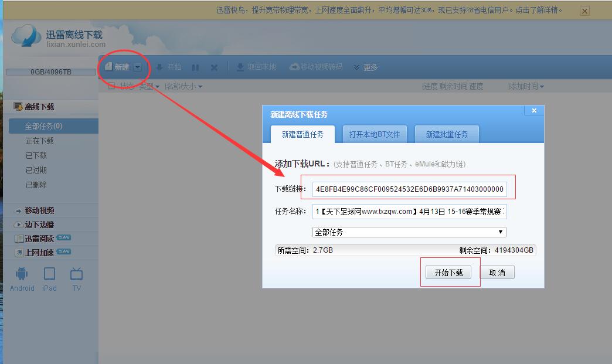Screen dimensions: 612x364
Task: Open the 新建 dropdown arrow
Action: tap(137, 67)
